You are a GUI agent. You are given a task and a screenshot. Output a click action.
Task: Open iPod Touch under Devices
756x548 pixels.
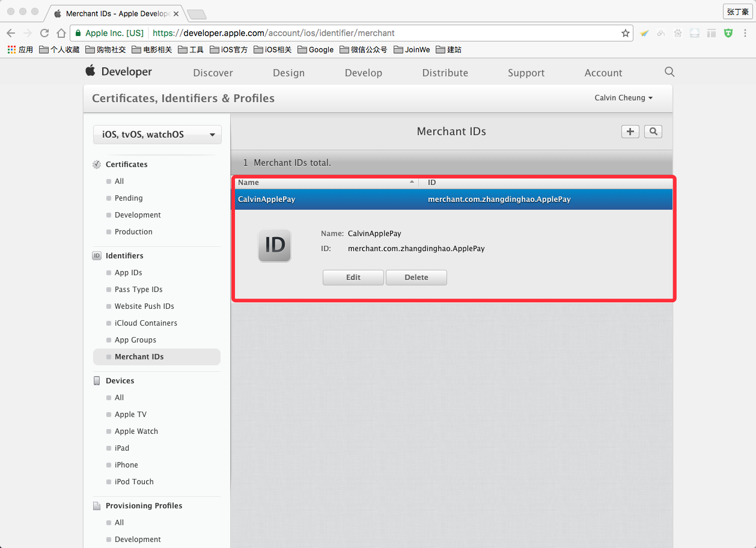click(x=134, y=481)
